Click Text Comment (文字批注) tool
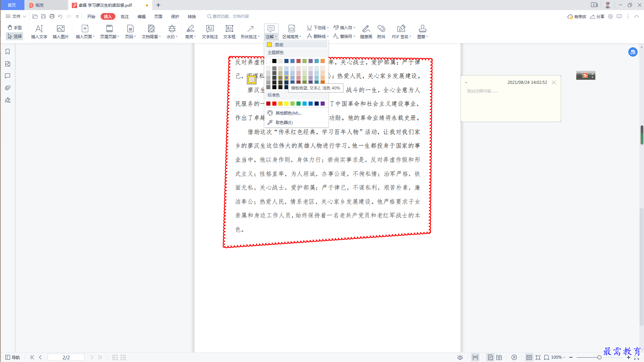This screenshot has height=362, width=644. [x=210, y=32]
